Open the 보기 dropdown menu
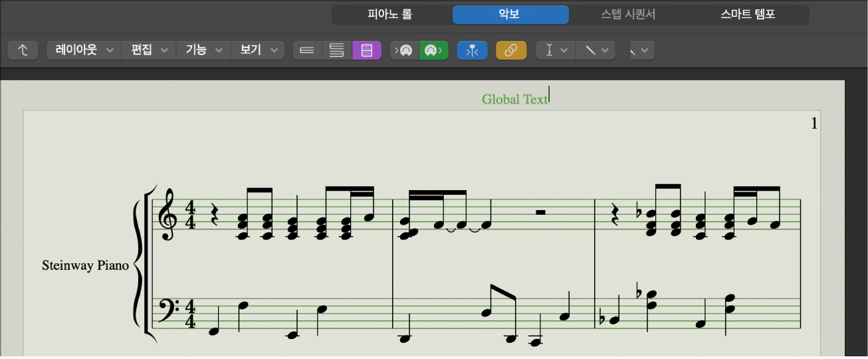868x359 pixels. point(258,51)
